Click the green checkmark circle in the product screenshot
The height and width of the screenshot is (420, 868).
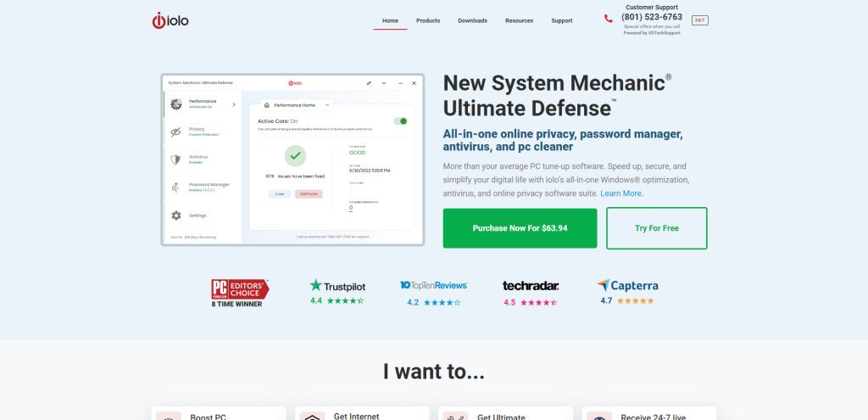[295, 156]
